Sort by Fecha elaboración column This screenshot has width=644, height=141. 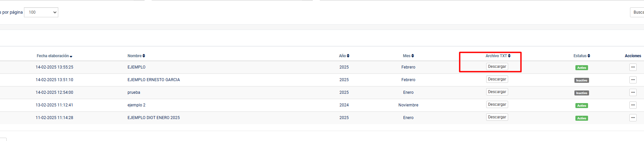pyautogui.click(x=55, y=56)
